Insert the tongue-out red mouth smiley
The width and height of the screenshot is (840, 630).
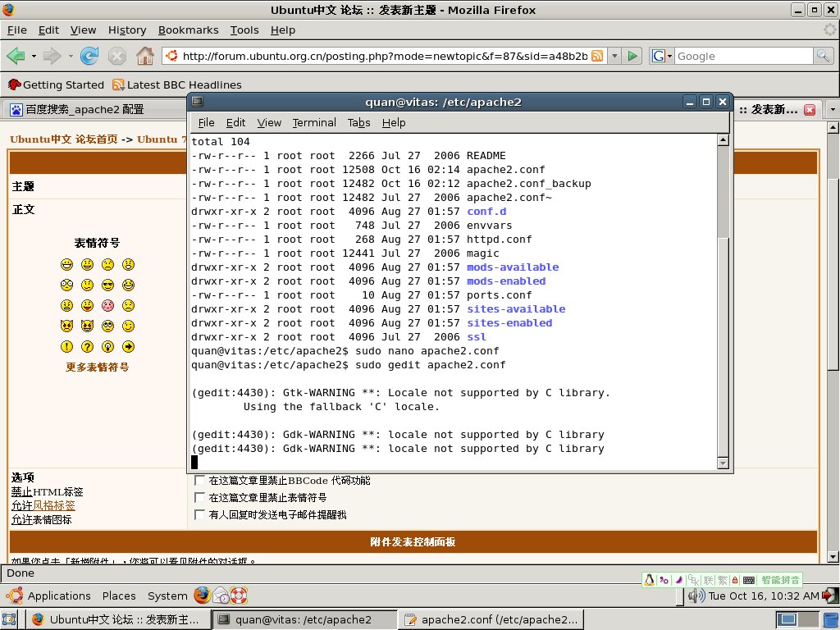coord(87,306)
